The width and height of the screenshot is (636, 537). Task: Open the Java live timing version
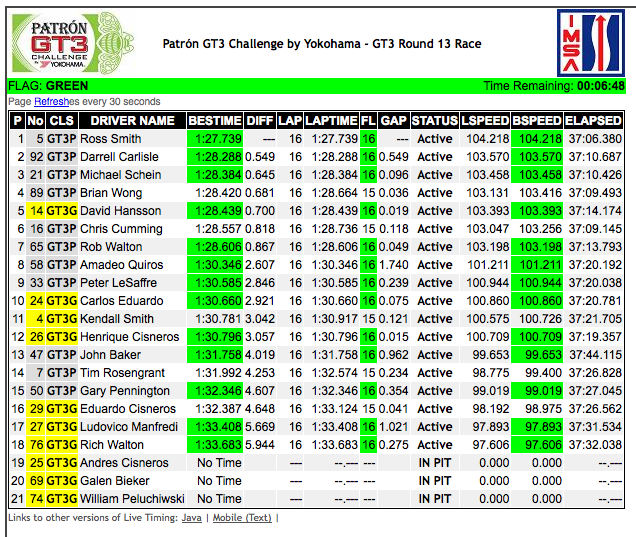pyautogui.click(x=192, y=517)
